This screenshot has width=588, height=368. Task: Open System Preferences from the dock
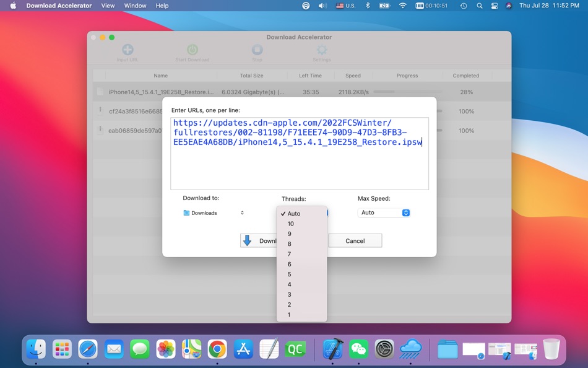tap(385, 349)
